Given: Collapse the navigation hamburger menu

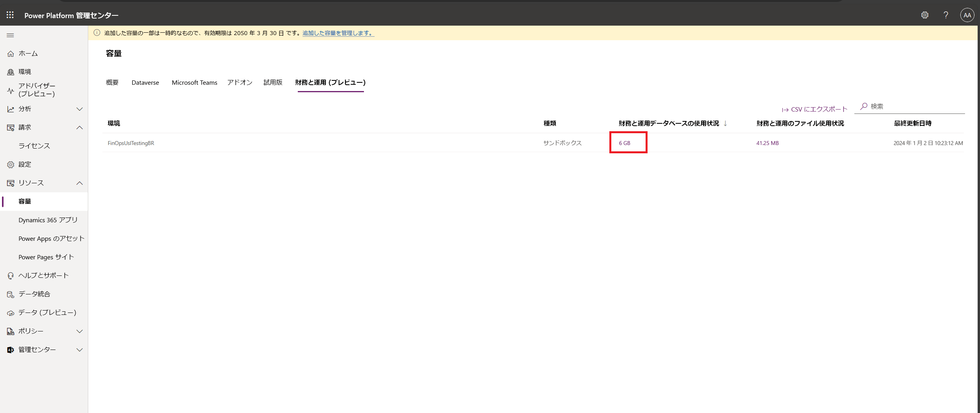Looking at the screenshot, I should tap(10, 35).
